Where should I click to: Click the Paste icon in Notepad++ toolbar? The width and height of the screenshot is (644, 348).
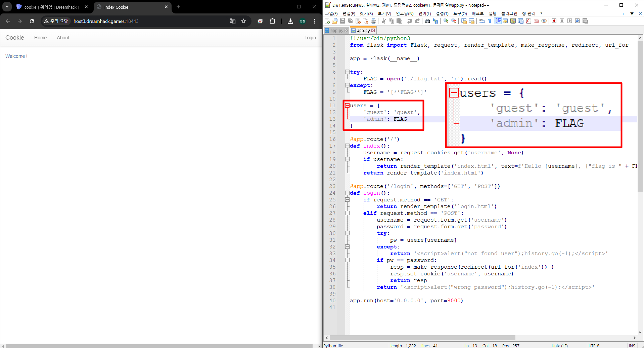pyautogui.click(x=399, y=21)
